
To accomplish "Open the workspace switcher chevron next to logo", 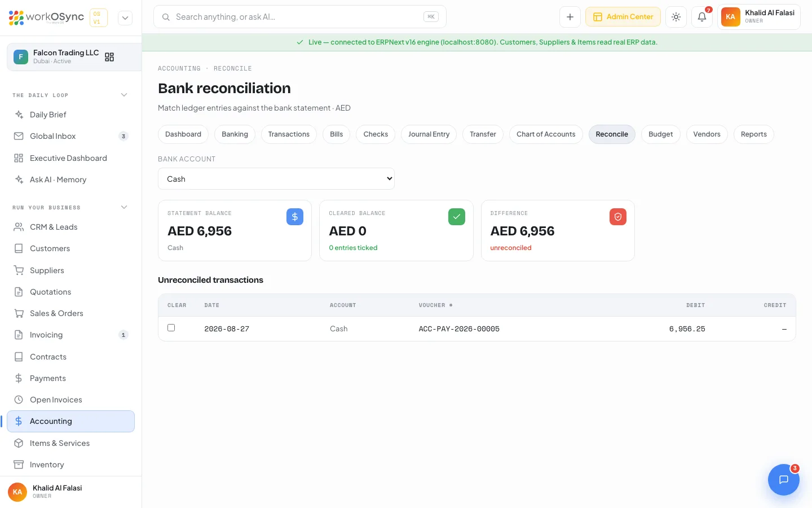I will [x=125, y=18].
